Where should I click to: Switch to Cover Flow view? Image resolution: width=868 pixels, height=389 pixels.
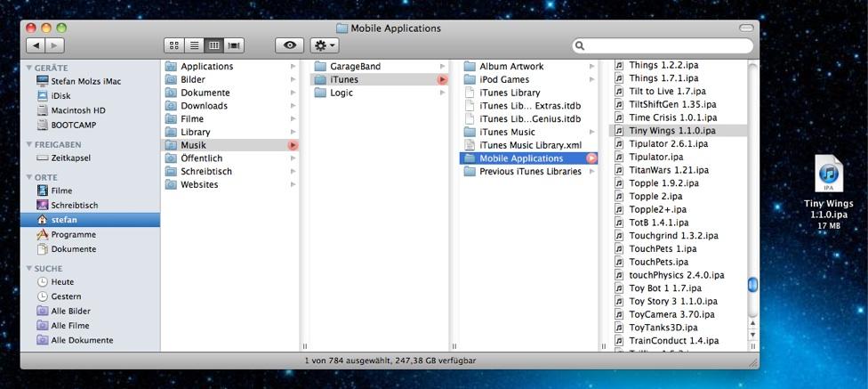234,45
